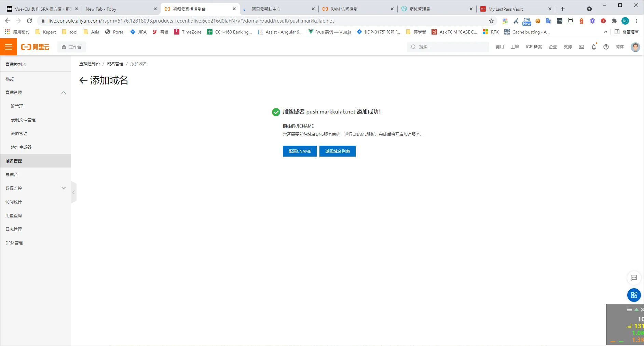Click the back arrow beside 添加域名
This screenshot has height=346, width=644.
point(83,80)
